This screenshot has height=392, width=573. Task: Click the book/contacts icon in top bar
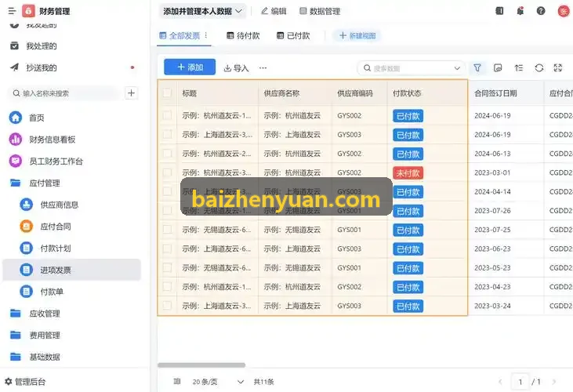[499, 11]
